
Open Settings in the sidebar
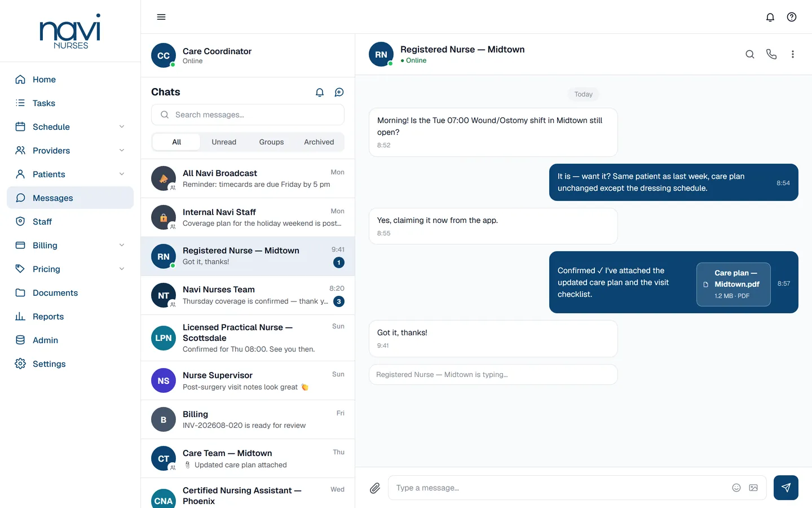[x=70, y=364]
